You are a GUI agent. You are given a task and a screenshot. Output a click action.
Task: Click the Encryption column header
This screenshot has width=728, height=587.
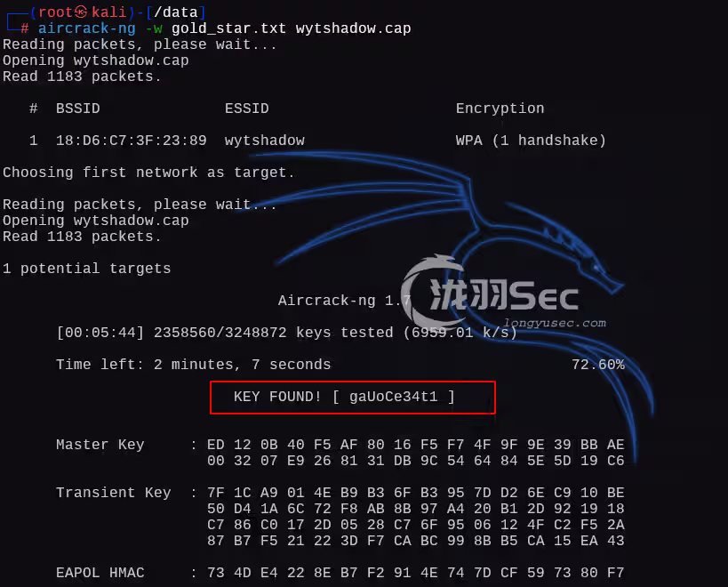[500, 109]
